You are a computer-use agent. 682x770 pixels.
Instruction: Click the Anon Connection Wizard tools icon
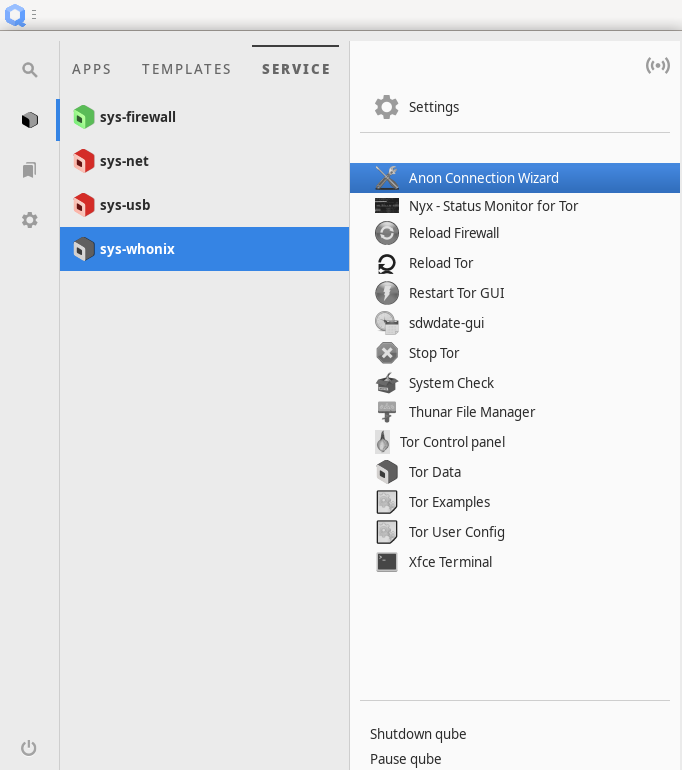[x=387, y=178]
